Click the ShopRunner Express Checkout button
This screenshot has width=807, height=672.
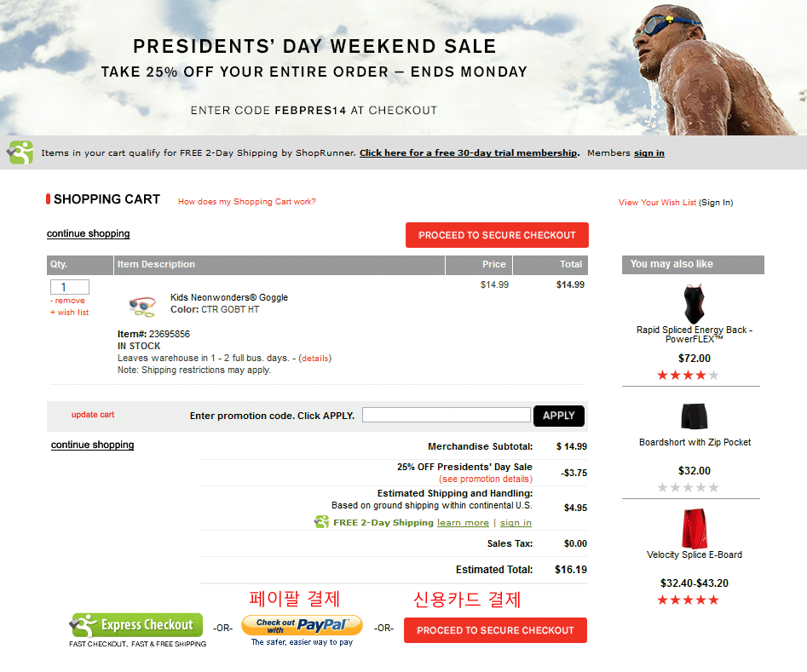coord(136,625)
